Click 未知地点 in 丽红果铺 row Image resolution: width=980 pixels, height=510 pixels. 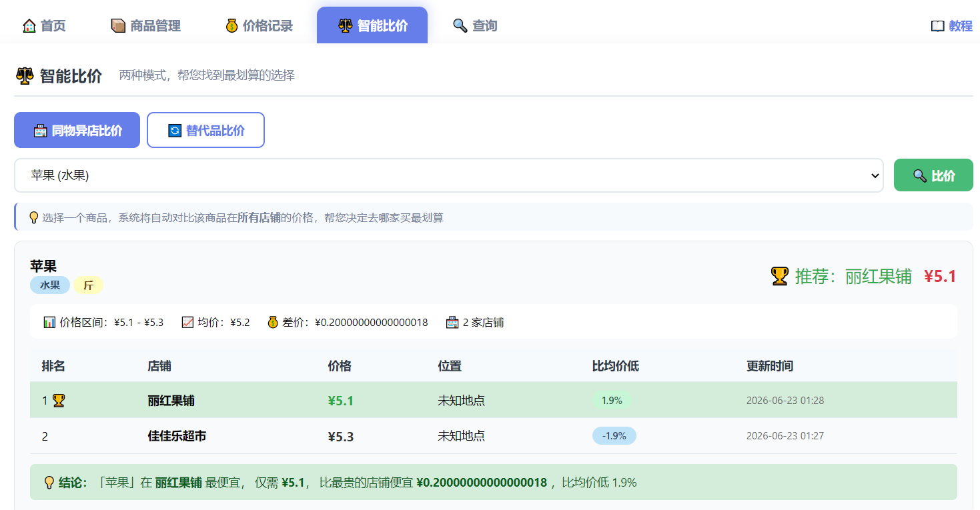[461, 401]
